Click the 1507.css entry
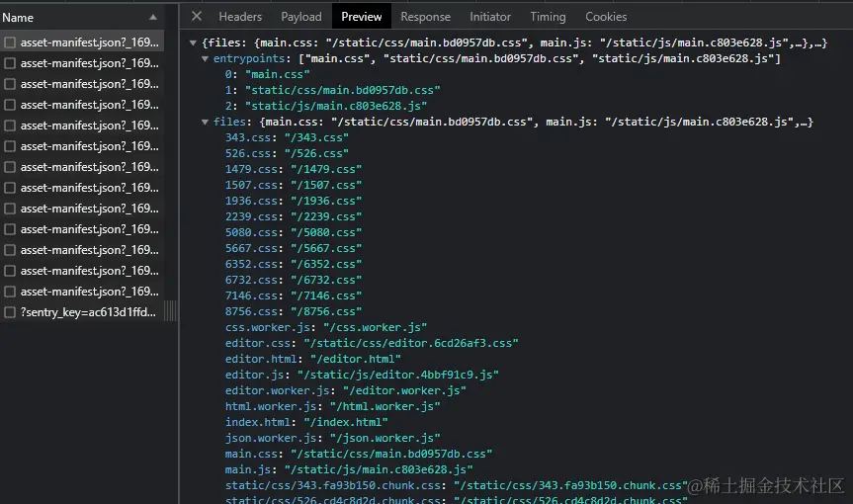This screenshot has height=504, width=853. [x=294, y=185]
